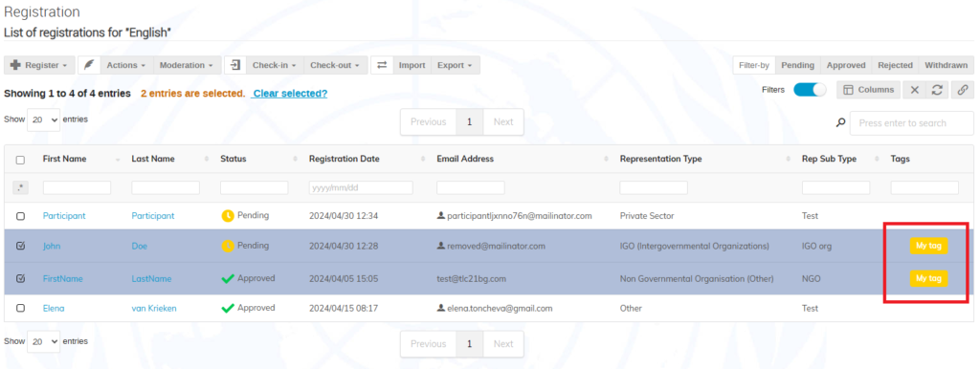Open the John first name link
Image resolution: width=980 pixels, height=369 pixels.
point(52,246)
